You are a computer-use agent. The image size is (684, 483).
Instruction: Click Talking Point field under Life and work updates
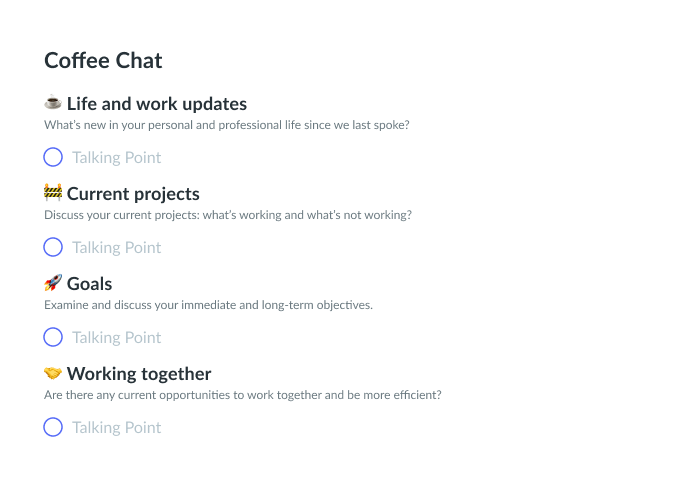click(x=116, y=158)
